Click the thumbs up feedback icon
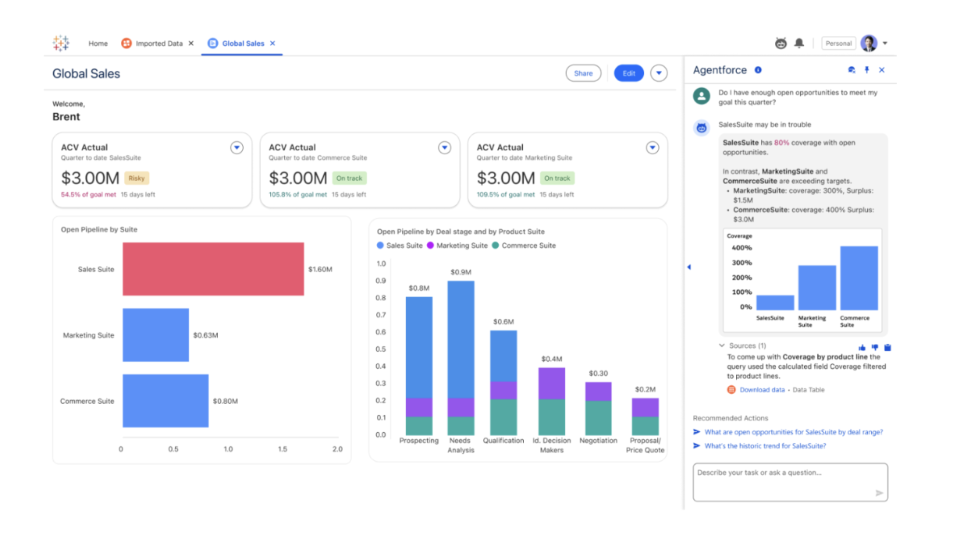 (862, 347)
